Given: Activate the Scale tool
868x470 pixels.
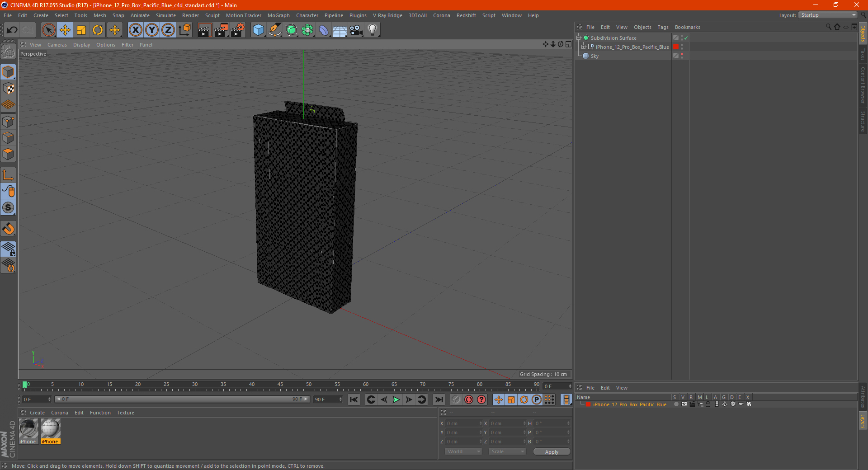Looking at the screenshot, I should (81, 30).
